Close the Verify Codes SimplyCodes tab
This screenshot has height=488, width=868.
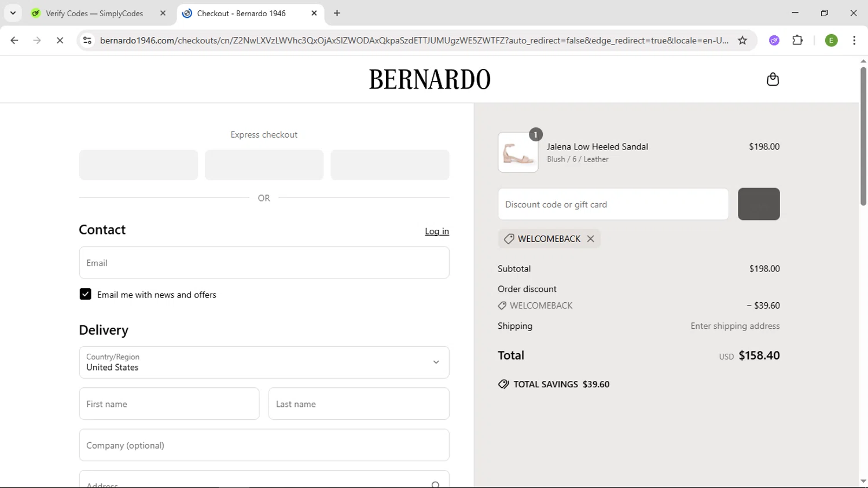[163, 13]
